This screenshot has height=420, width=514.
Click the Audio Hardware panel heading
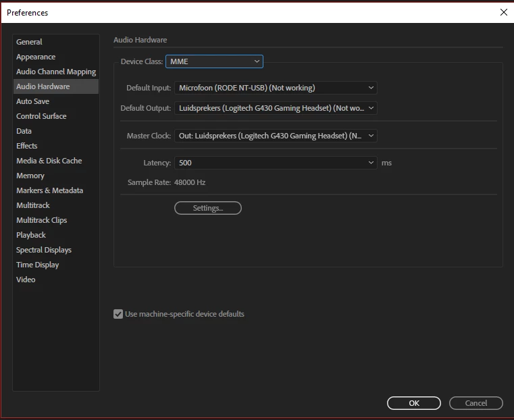tap(140, 40)
